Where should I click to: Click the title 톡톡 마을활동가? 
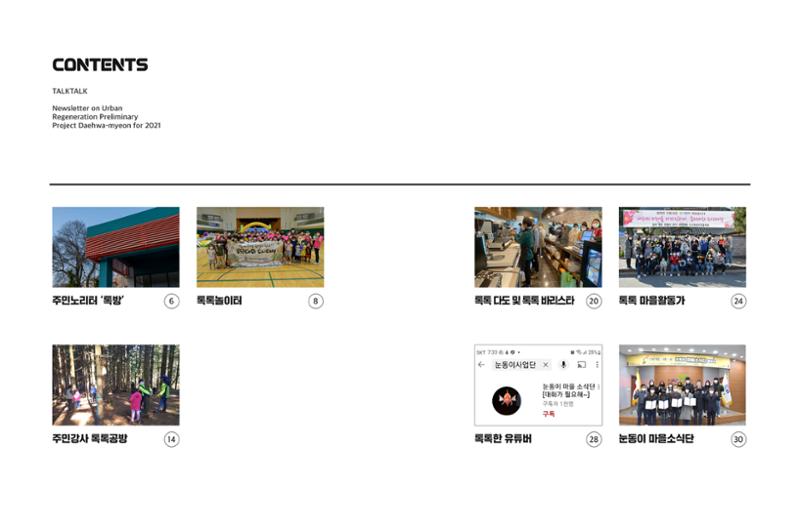652,301
